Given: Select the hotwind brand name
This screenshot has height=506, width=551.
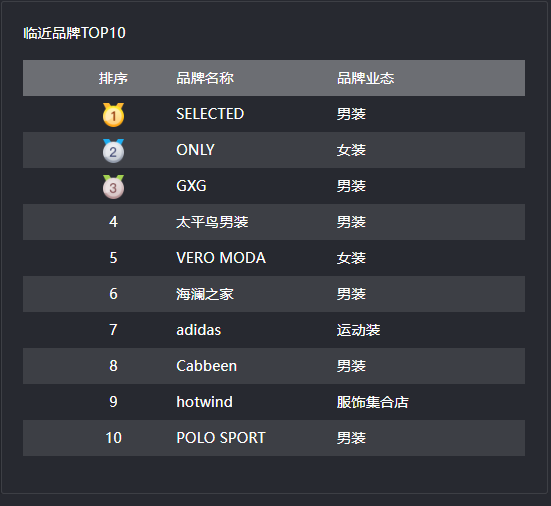Looking at the screenshot, I should pos(204,402).
